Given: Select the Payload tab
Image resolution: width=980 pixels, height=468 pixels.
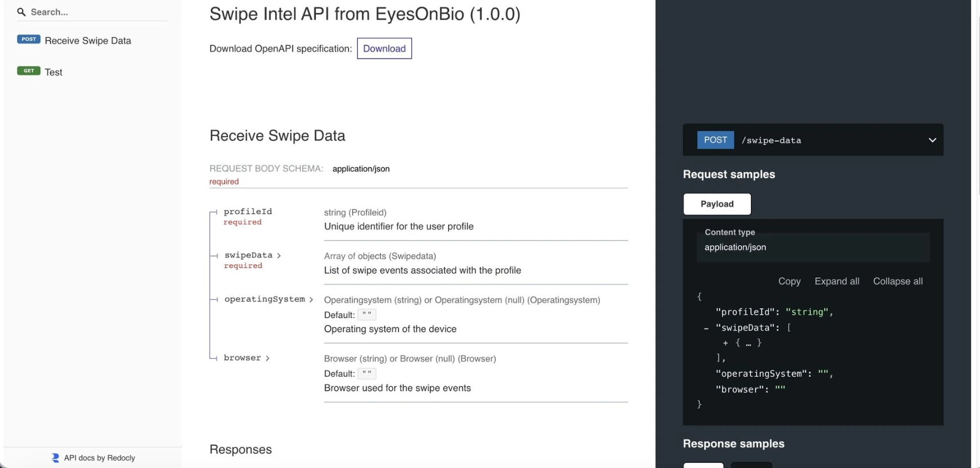Looking at the screenshot, I should [x=717, y=204].
